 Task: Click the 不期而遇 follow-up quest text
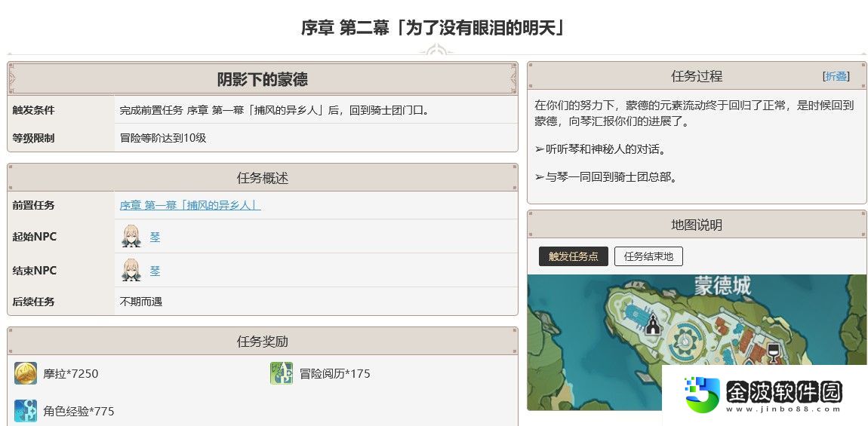[x=141, y=302]
